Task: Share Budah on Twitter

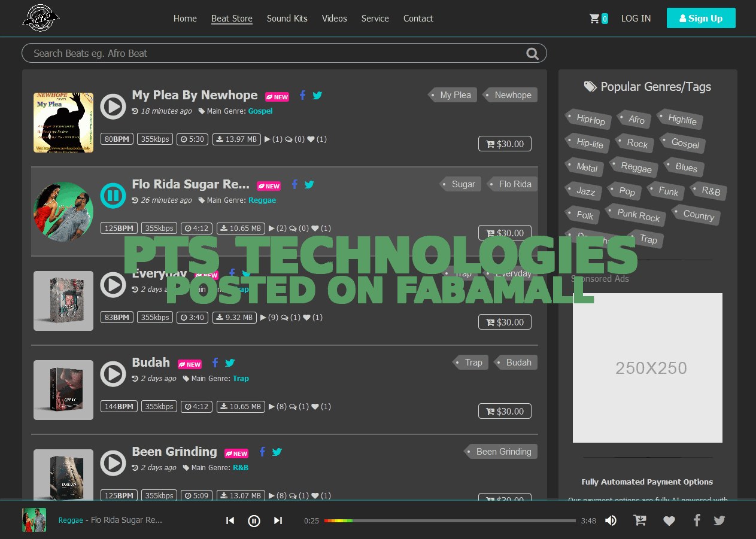Action: click(230, 363)
